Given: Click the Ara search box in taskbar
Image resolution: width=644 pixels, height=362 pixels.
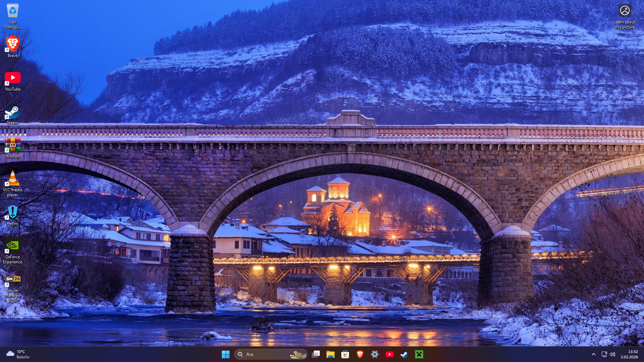Looking at the screenshot, I should [x=270, y=354].
